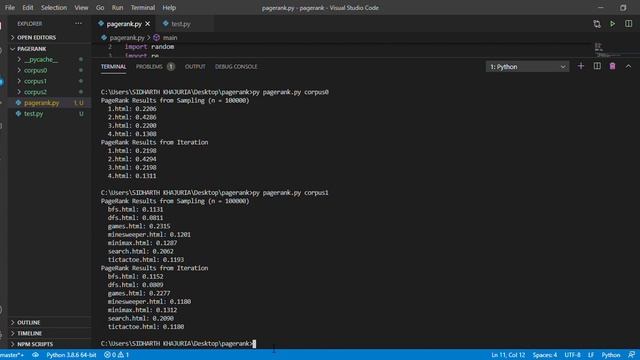Screen dimensions: 640x360
Task: Click the 'search.html: 0.2090' iteration result
Action: [140, 318]
